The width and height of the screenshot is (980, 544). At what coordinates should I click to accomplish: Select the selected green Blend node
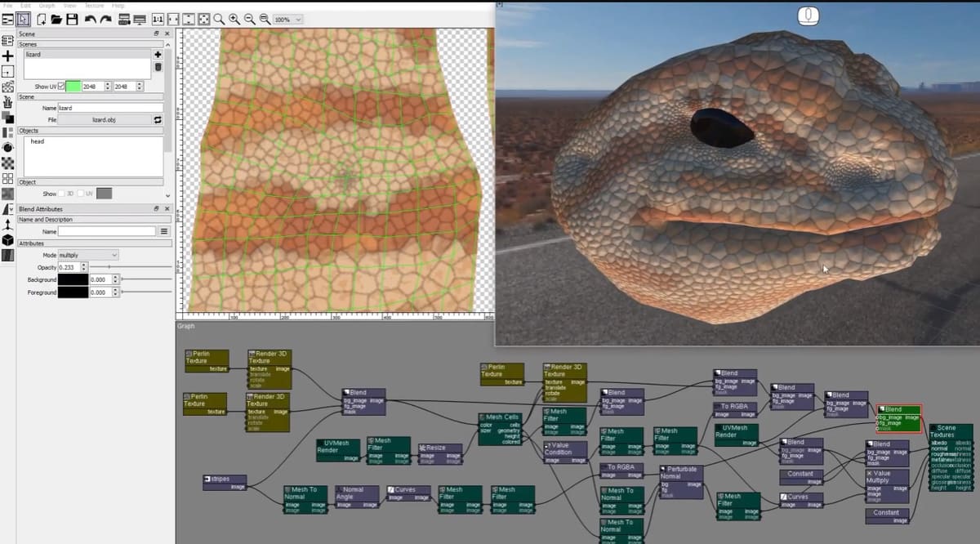point(898,417)
